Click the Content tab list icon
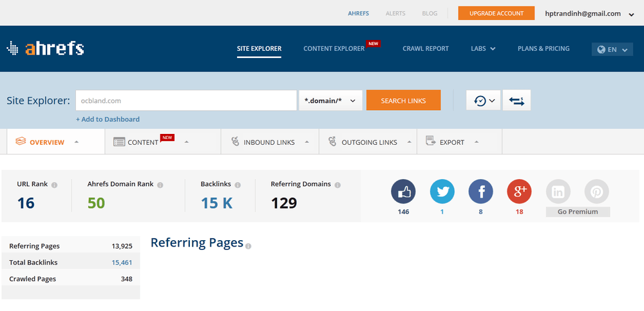This screenshot has height=311, width=644. 119,142
